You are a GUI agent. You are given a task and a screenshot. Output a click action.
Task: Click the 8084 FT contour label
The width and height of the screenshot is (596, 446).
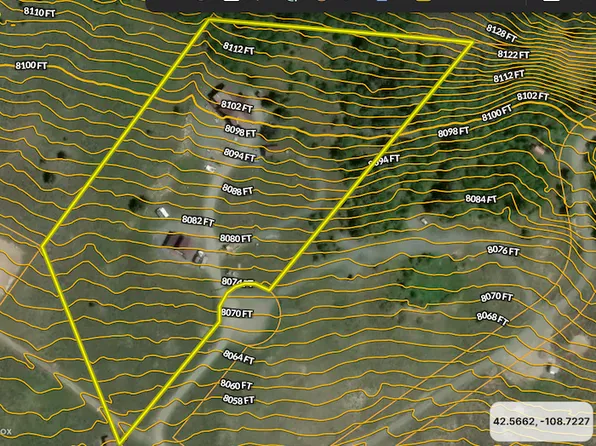pyautogui.click(x=481, y=199)
